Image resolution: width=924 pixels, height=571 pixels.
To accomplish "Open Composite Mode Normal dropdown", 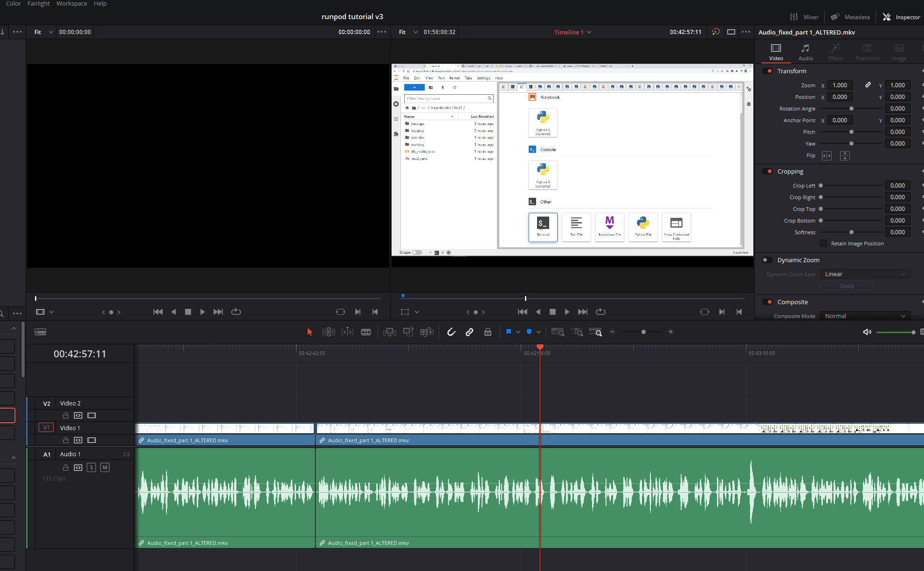I will pyautogui.click(x=865, y=316).
